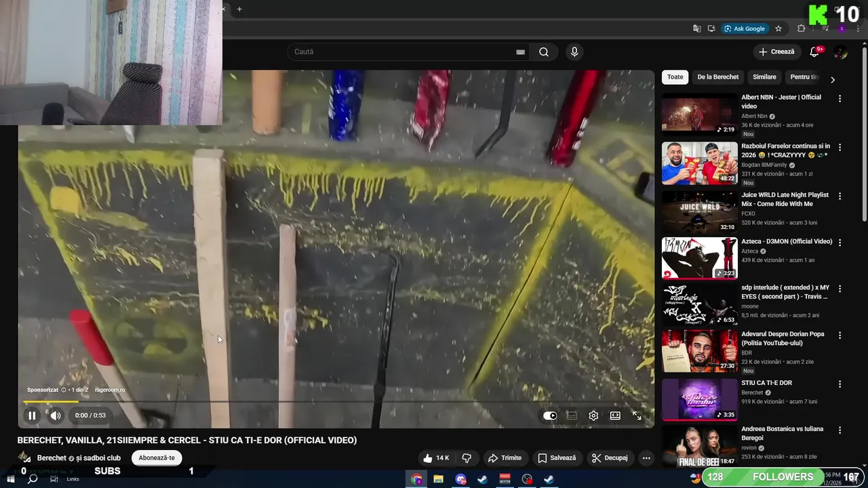
Task: Open the player settings gear
Action: tap(593, 415)
